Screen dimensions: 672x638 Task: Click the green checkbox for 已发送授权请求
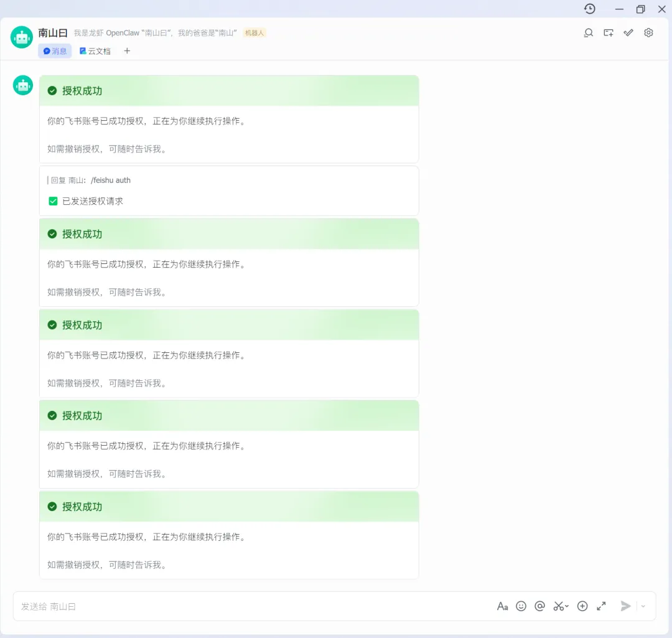coord(53,201)
